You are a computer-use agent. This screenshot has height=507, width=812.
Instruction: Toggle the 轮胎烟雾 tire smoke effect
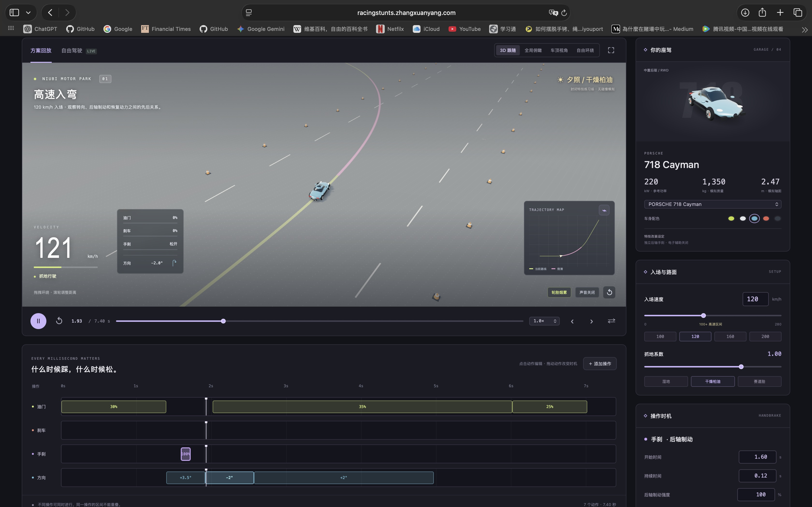(559, 292)
